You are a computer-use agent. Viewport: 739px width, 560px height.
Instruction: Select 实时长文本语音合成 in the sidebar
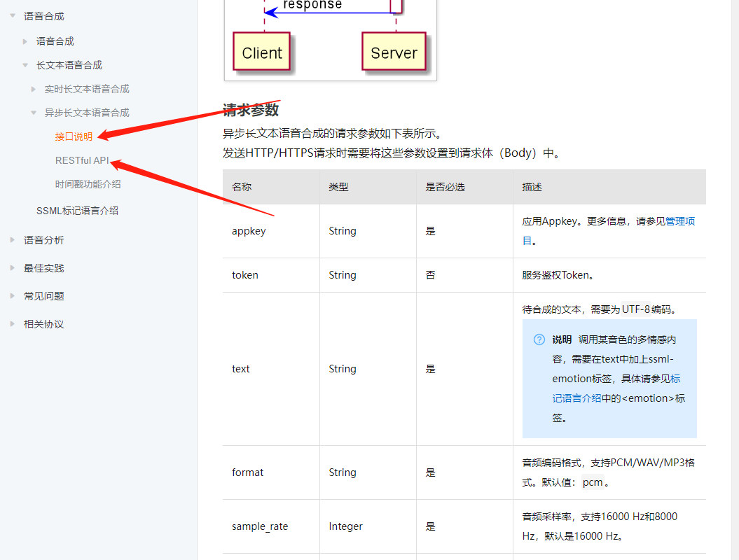pos(87,89)
